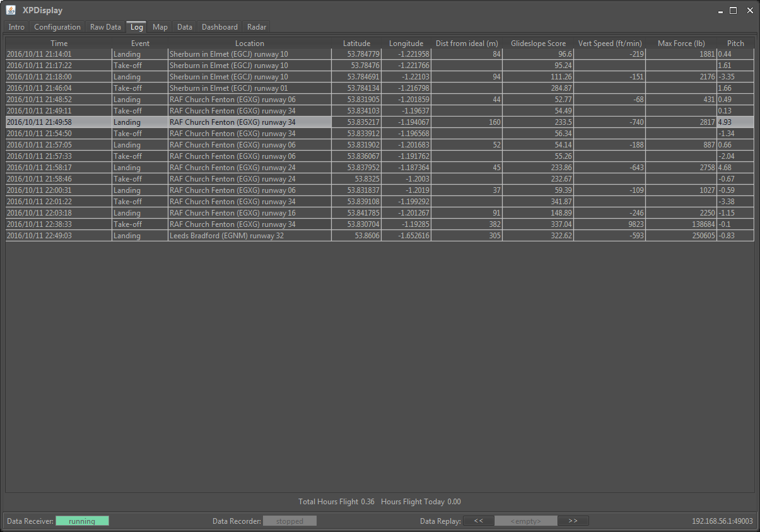The height and width of the screenshot is (532, 760).
Task: Toggle the Data Recorder stopped indicator
Action: tap(289, 521)
